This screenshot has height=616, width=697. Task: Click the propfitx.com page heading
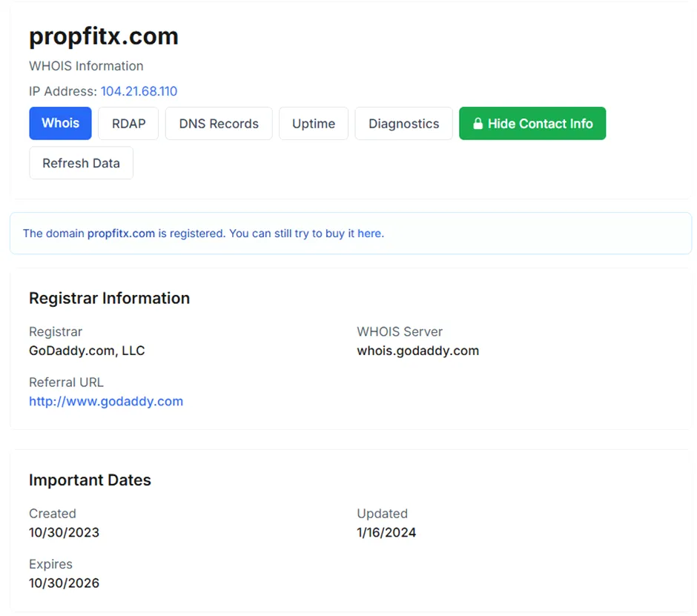coord(104,36)
